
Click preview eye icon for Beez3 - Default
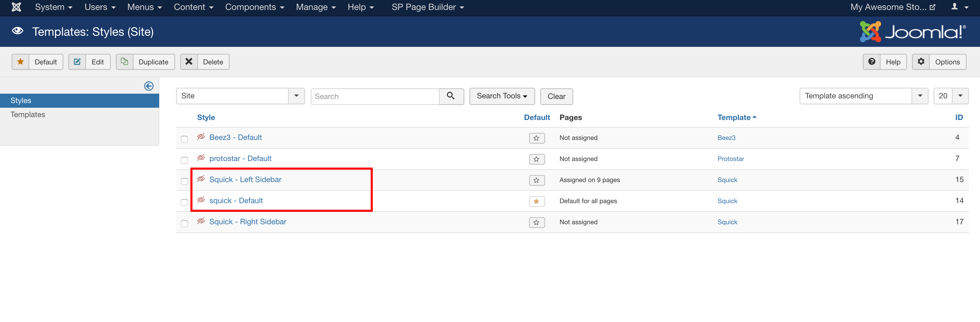[201, 137]
